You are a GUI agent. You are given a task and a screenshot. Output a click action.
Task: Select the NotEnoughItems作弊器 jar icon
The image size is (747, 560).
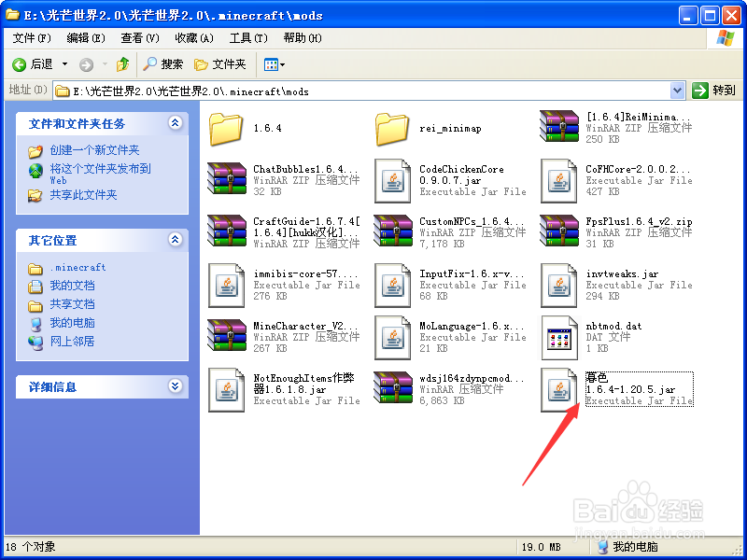pos(226,390)
